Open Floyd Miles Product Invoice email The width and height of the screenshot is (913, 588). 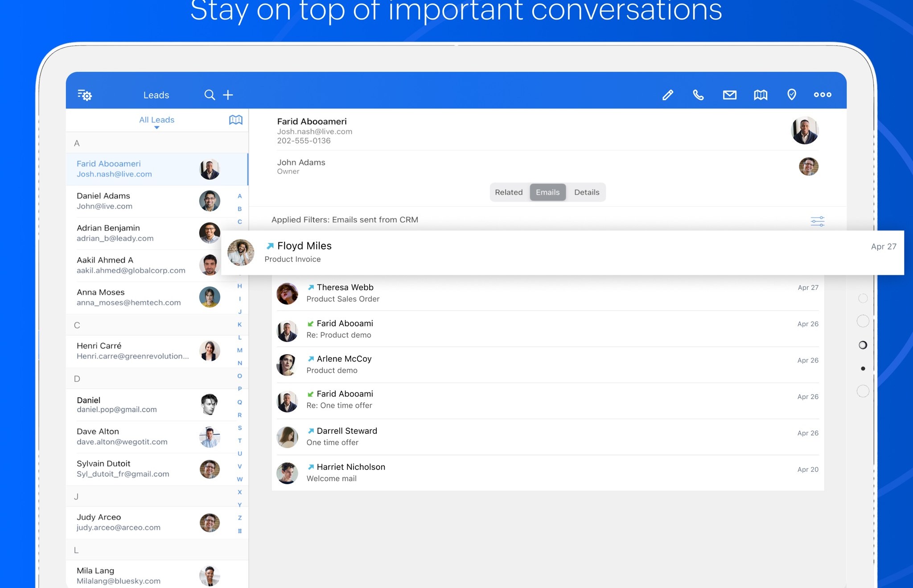pos(563,253)
